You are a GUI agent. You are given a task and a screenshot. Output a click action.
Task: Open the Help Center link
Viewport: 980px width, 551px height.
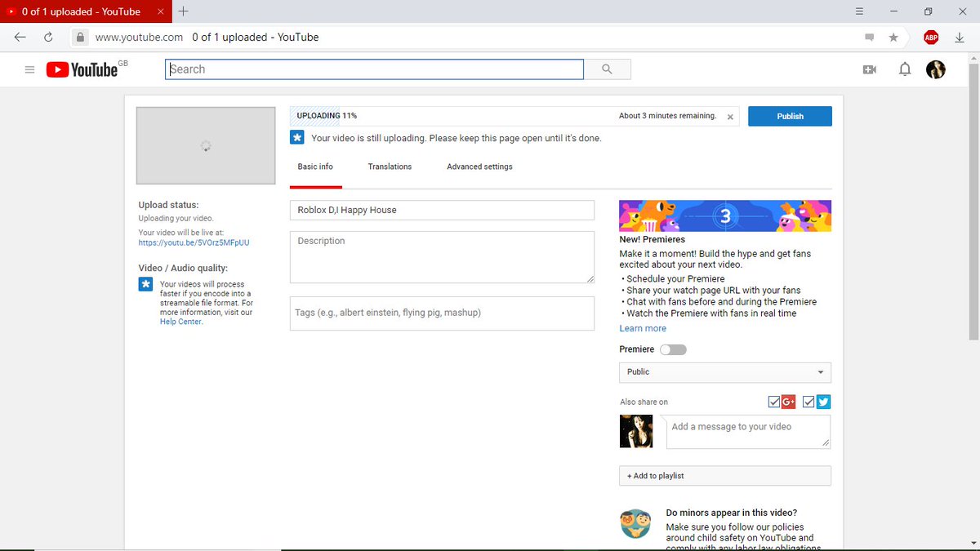point(181,322)
